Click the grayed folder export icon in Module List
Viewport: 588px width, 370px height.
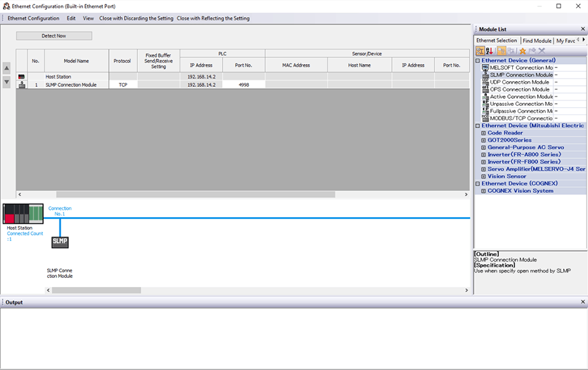tap(532, 51)
